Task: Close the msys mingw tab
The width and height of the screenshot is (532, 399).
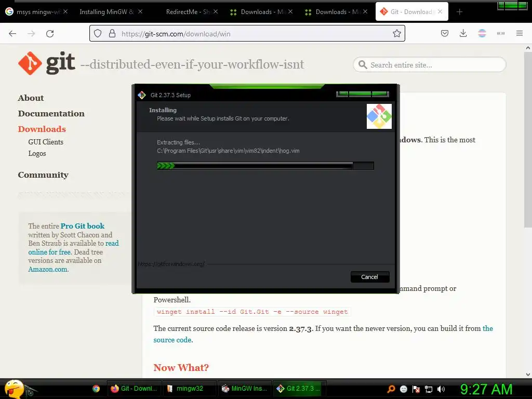Action: coord(65,11)
